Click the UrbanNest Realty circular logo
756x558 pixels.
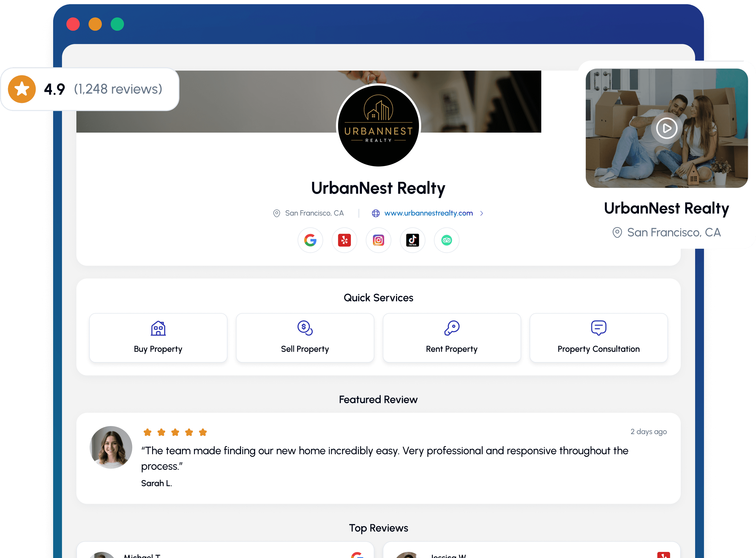[378, 126]
